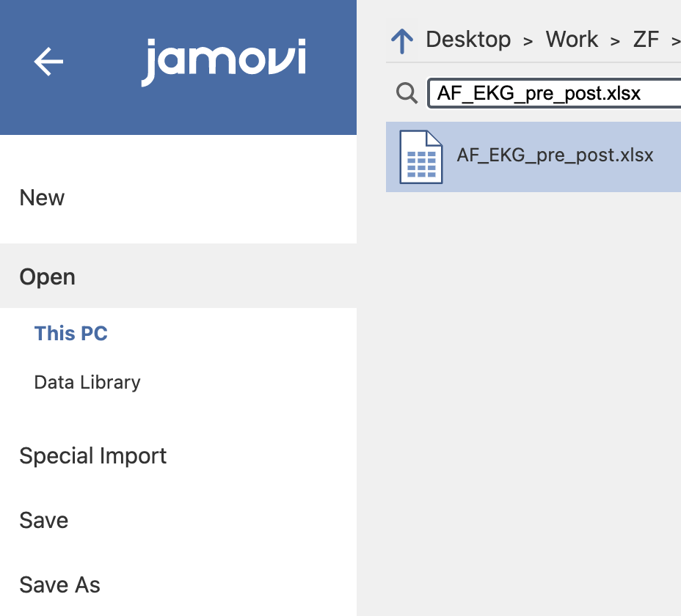This screenshot has width=681, height=616.
Task: Open the Data Library
Action: (x=87, y=383)
